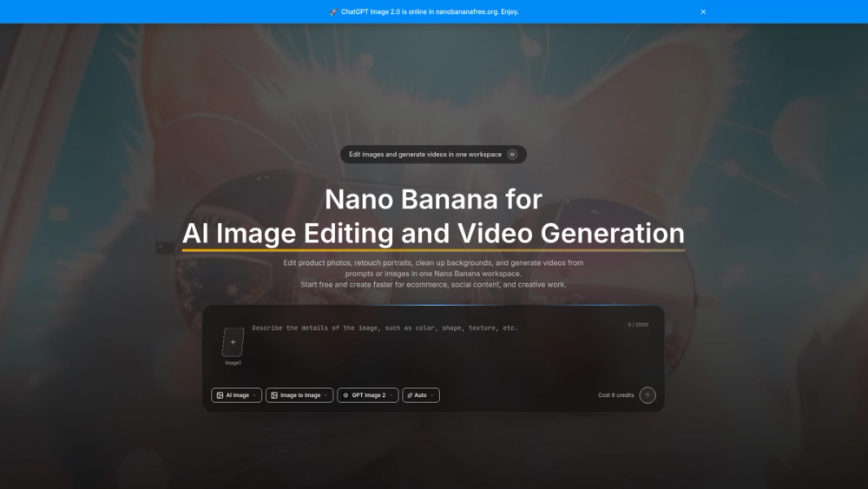The height and width of the screenshot is (489, 868).
Task: Click the rocket icon in the banner
Action: tap(333, 11)
